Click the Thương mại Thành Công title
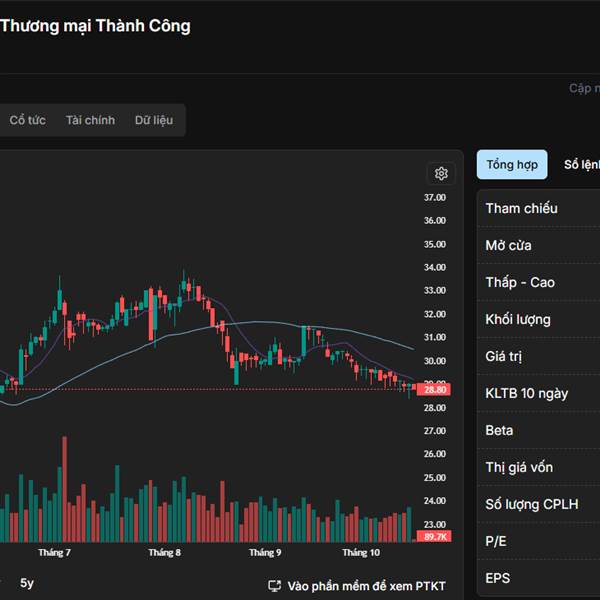The image size is (600, 600). coord(95,26)
